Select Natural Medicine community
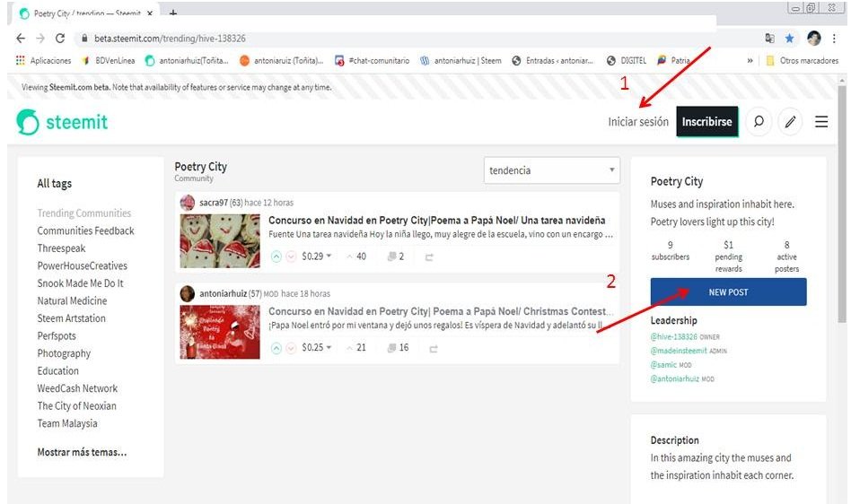Viewport: 851px width, 504px height. pyautogui.click(x=72, y=300)
